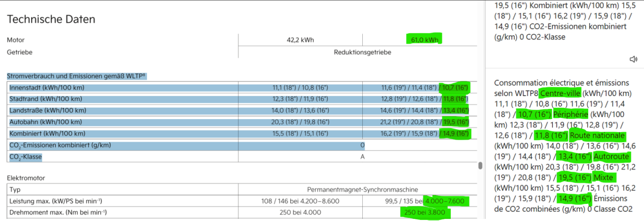Screen dimensions: 644x221
Task: Click the CO2-Klasse row label
Action: click(x=25, y=157)
